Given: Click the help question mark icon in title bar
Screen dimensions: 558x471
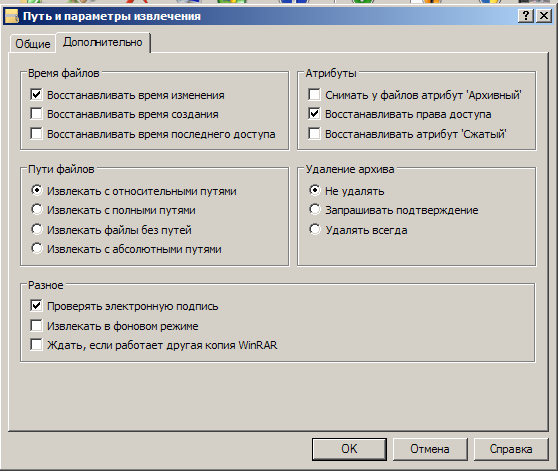Looking at the screenshot, I should (x=526, y=16).
